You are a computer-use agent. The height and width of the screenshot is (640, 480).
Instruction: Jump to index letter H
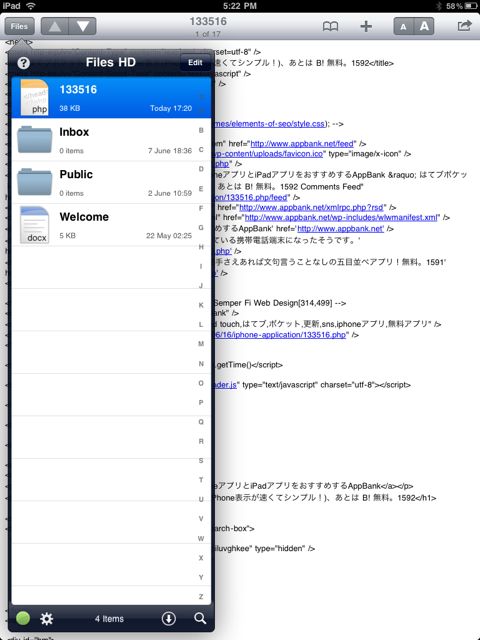[x=201, y=247]
